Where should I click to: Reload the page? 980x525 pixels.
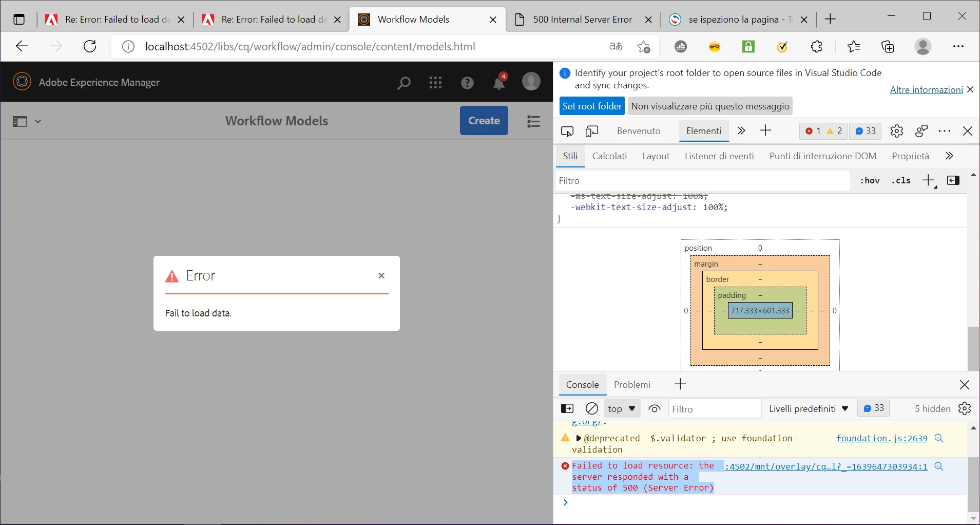coord(90,47)
